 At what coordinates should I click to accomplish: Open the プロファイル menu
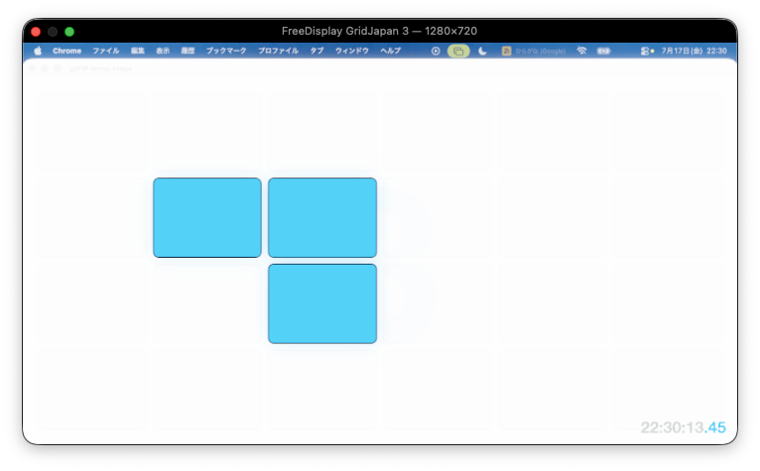point(278,51)
